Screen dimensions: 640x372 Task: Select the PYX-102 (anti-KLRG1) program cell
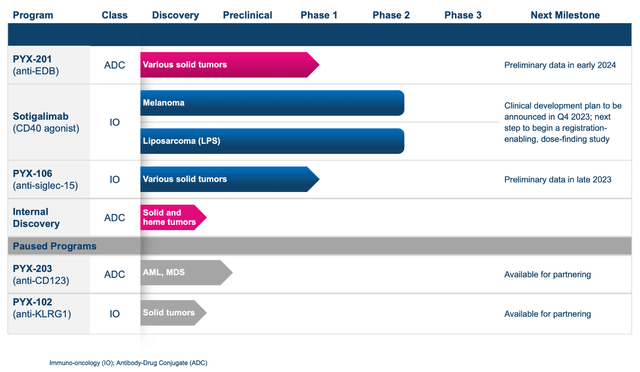click(x=49, y=314)
